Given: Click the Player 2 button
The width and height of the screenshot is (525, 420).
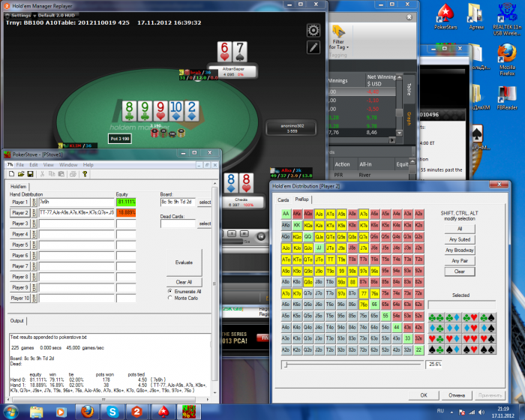Looking at the screenshot, I should [19, 213].
